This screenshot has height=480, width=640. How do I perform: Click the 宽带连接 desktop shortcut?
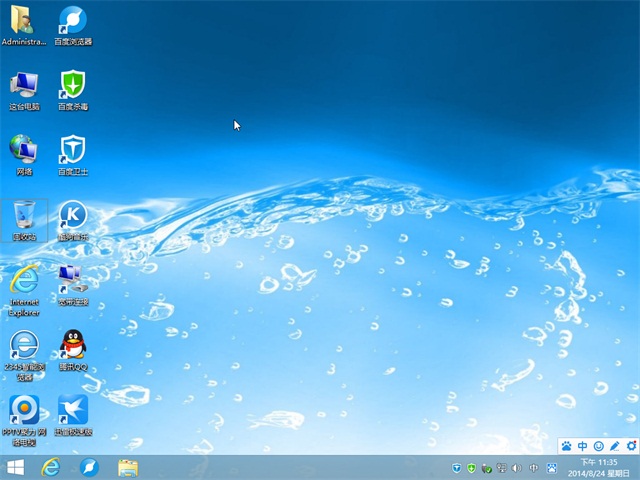tap(72, 280)
